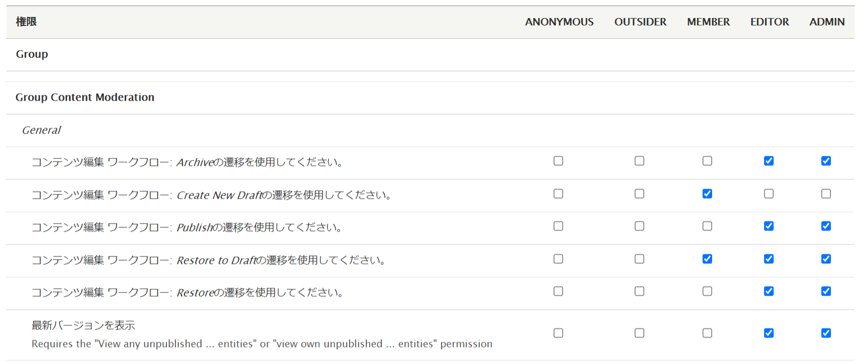Enable Create New Draft for Editor
The height and width of the screenshot is (364, 868).
[x=769, y=194]
